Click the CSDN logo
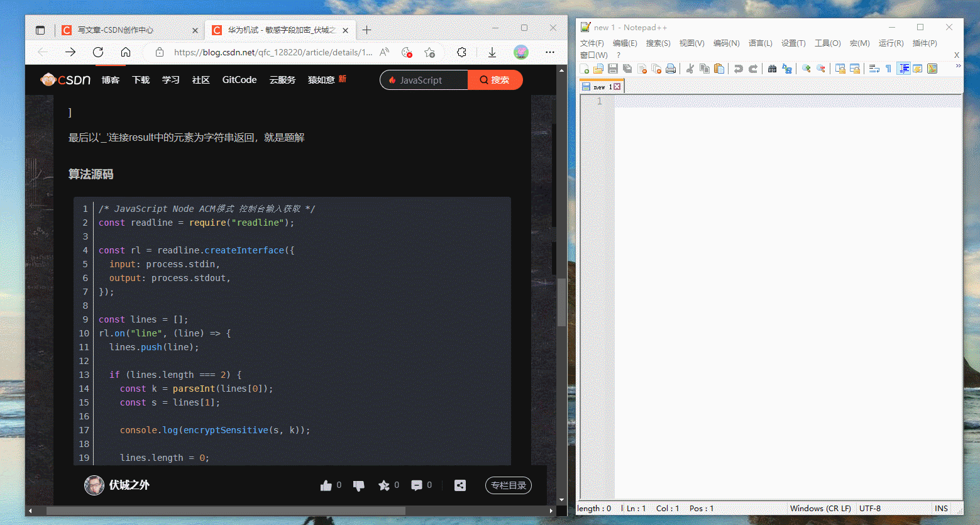Image resolution: width=980 pixels, height=525 pixels. pyautogui.click(x=65, y=80)
